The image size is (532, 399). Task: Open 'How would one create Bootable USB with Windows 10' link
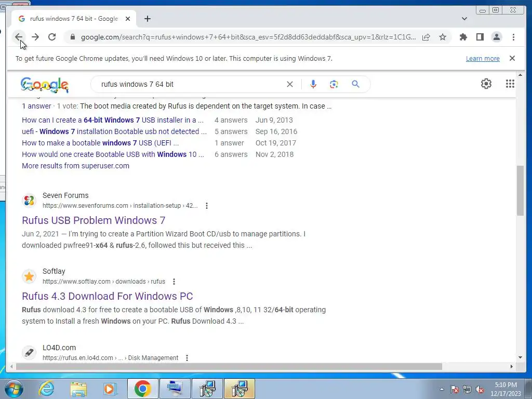113,154
